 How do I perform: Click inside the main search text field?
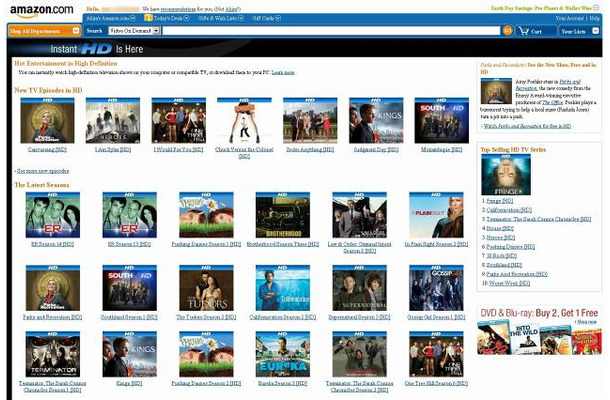[x=331, y=30]
